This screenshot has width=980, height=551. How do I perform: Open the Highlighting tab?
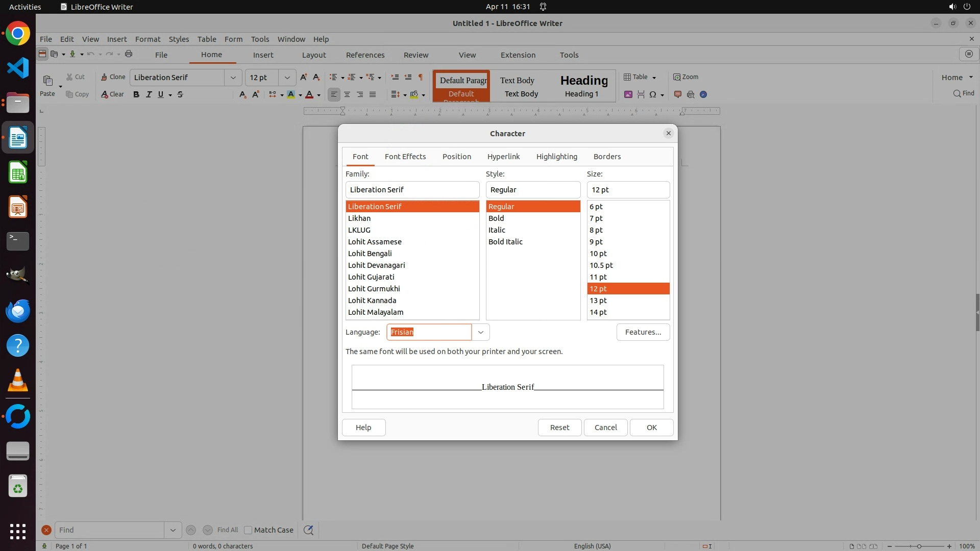tap(556, 157)
